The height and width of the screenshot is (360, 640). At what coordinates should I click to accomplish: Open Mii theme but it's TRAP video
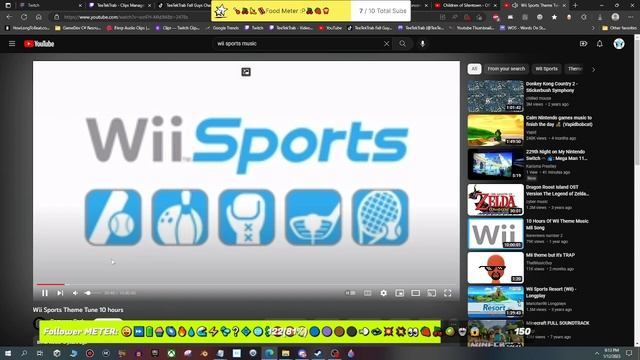496,268
